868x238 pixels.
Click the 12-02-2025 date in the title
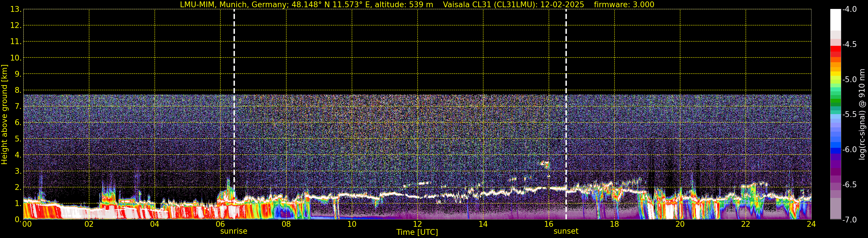point(562,5)
